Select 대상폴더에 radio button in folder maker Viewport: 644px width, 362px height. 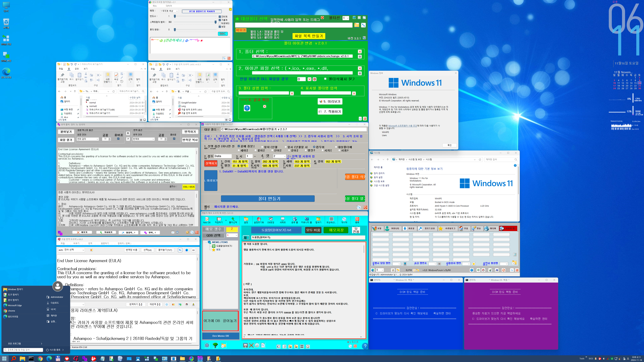tap(336, 147)
